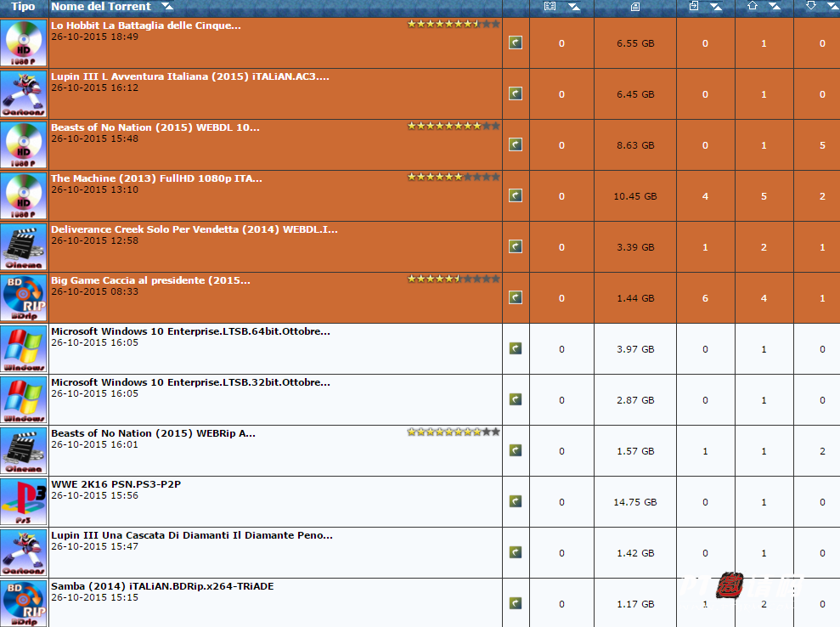This screenshot has width=840, height=627.
Task: Click the date 26-10-2015 15:56
Action: click(x=95, y=495)
